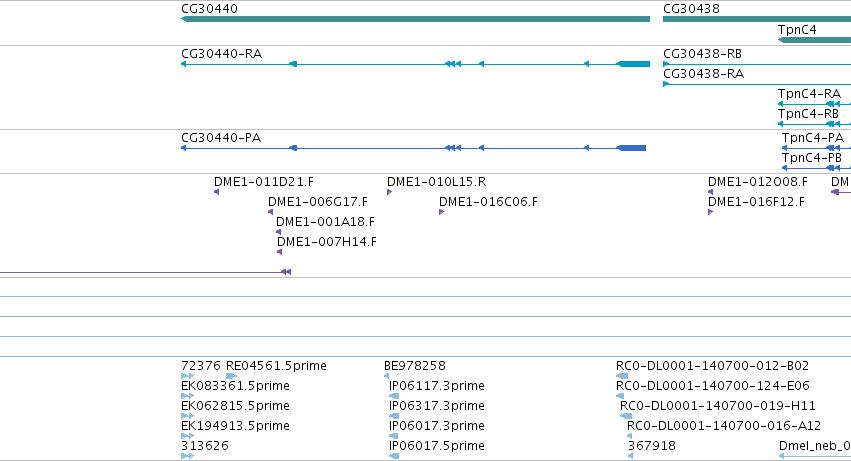Open the DME1-001A18.F feature label
This screenshot has height=461, width=851.
(325, 222)
